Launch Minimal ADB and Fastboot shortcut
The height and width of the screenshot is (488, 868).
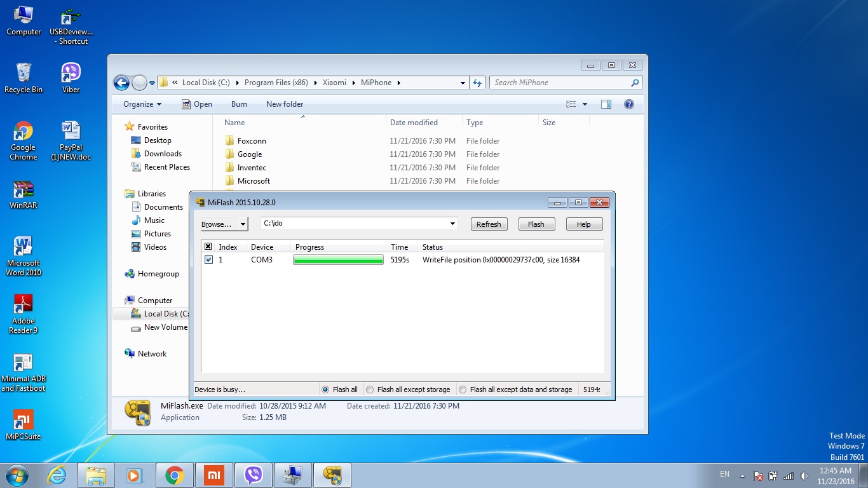pos(24,372)
